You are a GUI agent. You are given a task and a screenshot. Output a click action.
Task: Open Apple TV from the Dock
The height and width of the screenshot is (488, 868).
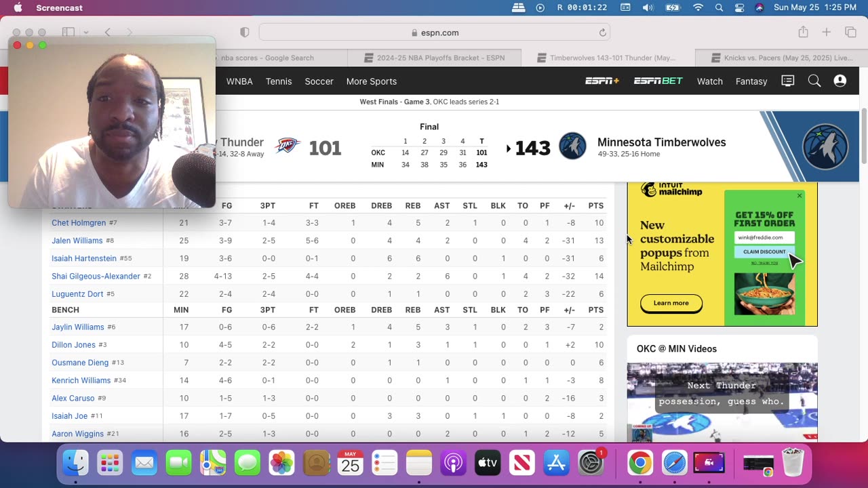[x=488, y=463]
